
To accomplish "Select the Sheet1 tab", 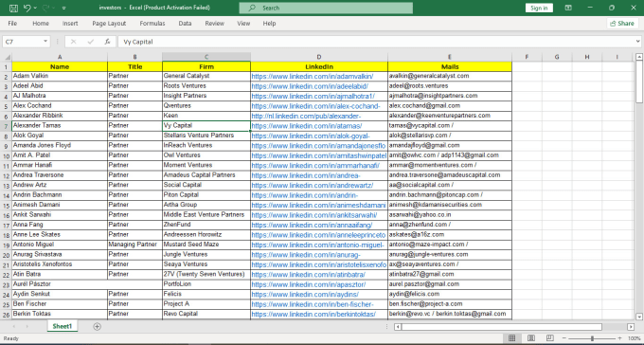I will coord(63,326).
